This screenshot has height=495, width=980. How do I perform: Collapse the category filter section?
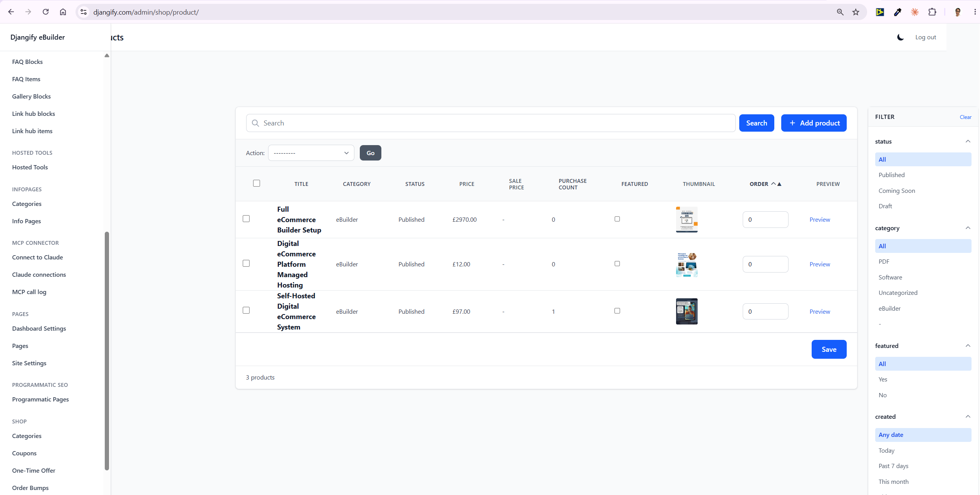(x=968, y=228)
